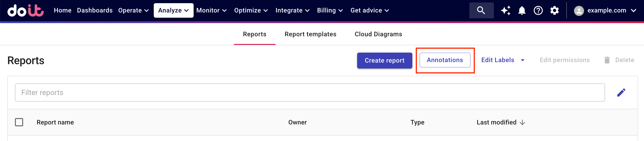Viewport: 644px width, 141px height.
Task: Open the AI sparkle assistant icon
Action: click(505, 10)
